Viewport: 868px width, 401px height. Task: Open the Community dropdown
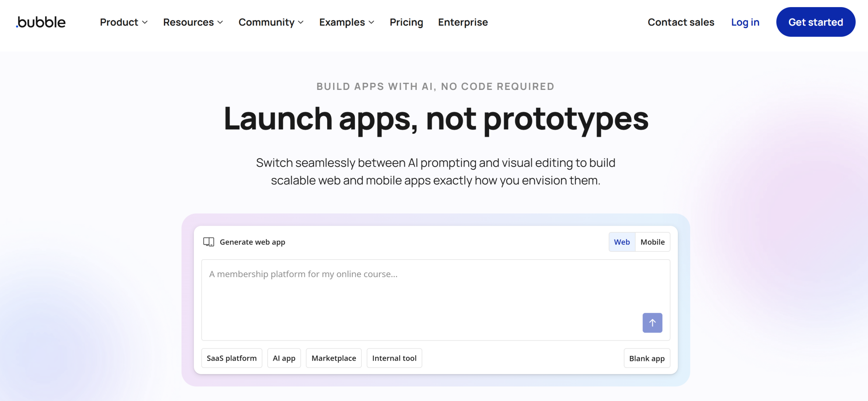point(271,22)
